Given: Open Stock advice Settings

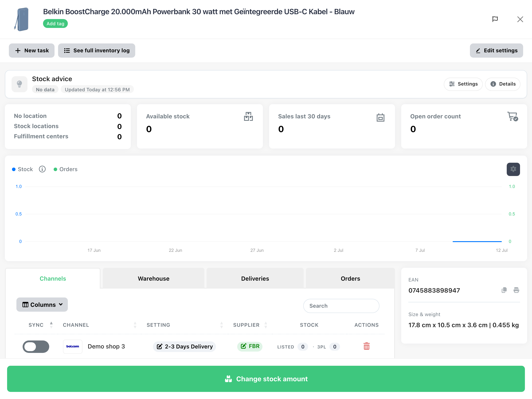Looking at the screenshot, I should (x=463, y=84).
